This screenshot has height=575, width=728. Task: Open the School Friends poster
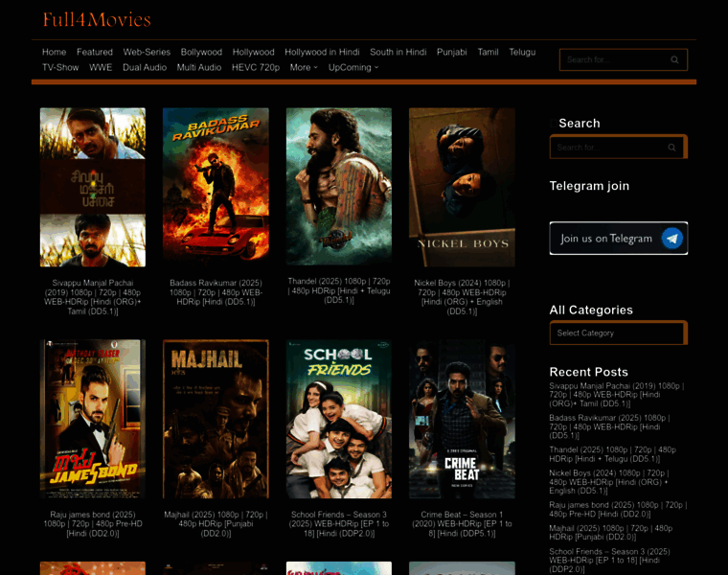click(x=338, y=419)
